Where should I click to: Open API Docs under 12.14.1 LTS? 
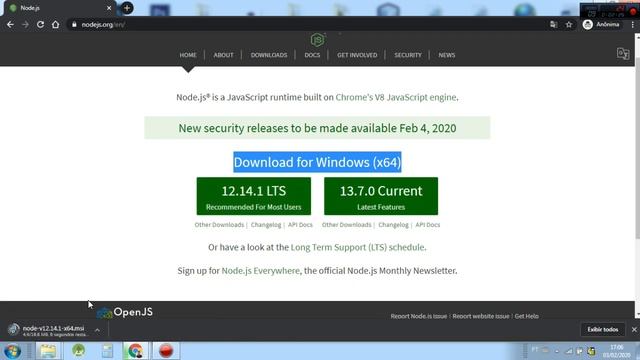[300, 224]
